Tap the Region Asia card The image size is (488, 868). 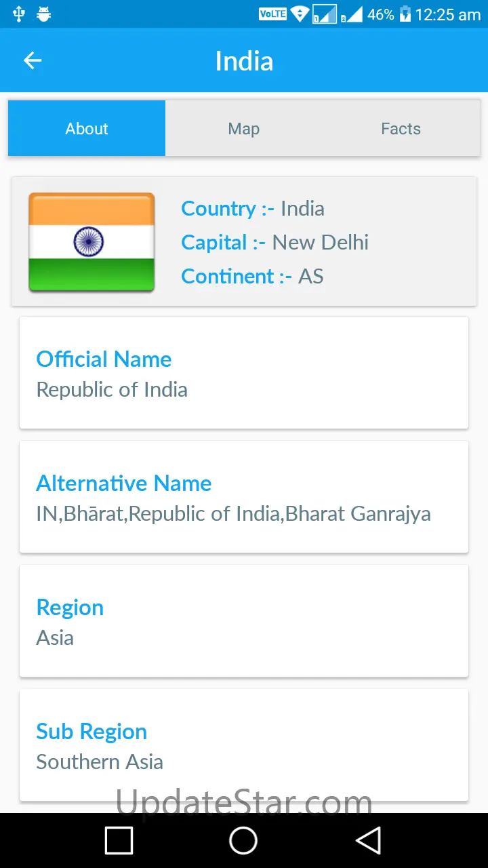point(244,620)
